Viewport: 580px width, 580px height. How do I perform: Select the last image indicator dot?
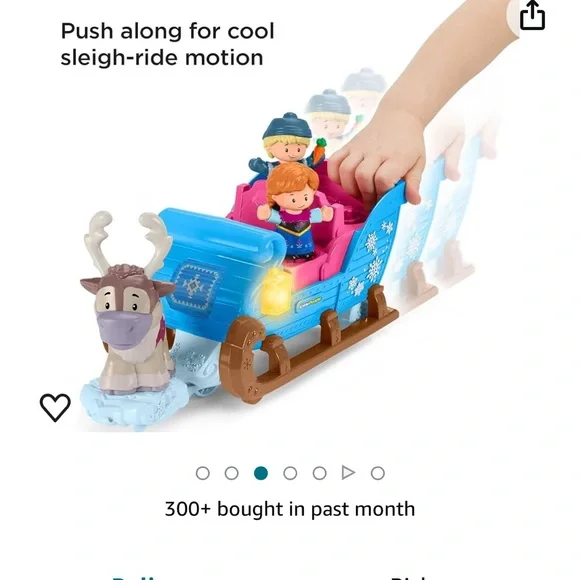tap(378, 473)
